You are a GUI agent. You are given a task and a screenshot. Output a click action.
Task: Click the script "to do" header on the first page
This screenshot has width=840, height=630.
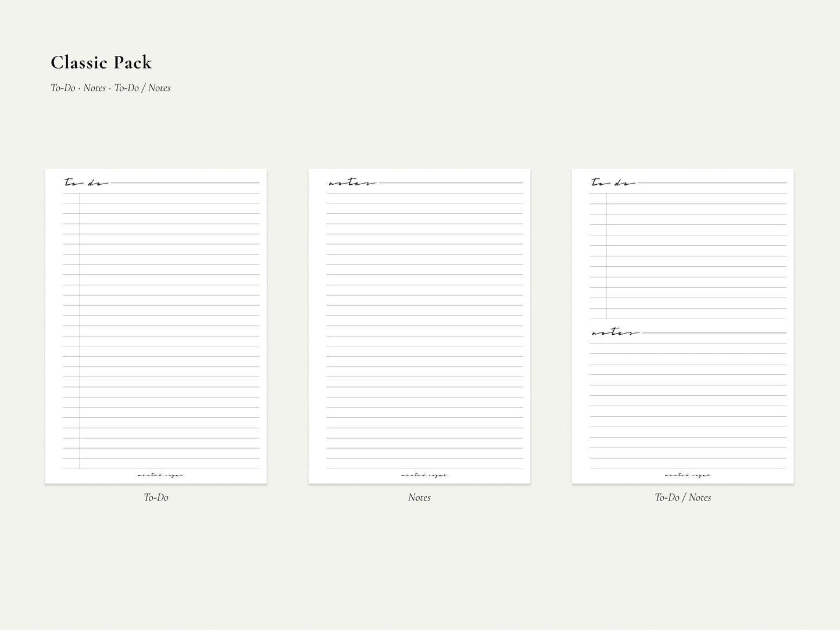pos(85,182)
